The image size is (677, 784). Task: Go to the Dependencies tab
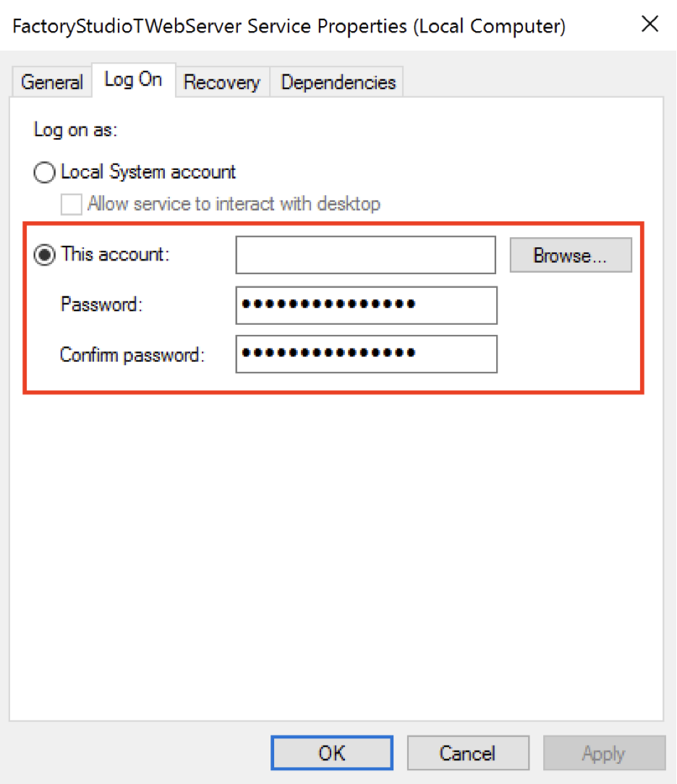pyautogui.click(x=338, y=82)
